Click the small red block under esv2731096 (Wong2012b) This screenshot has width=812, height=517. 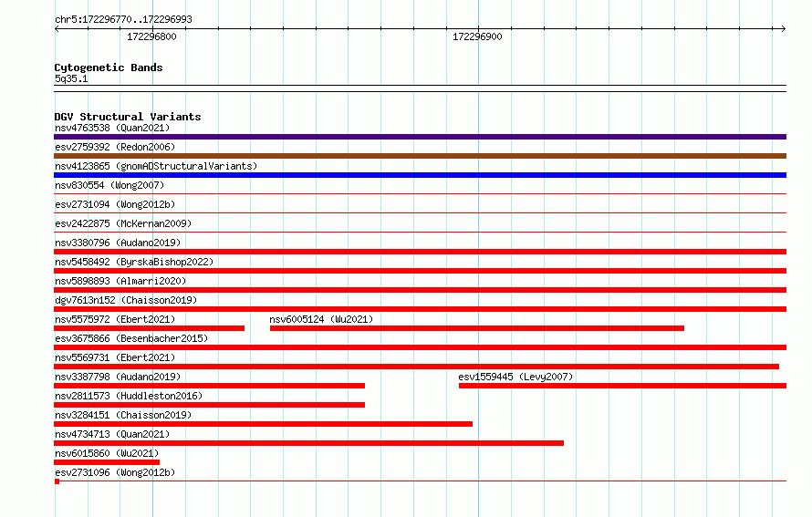57,481
